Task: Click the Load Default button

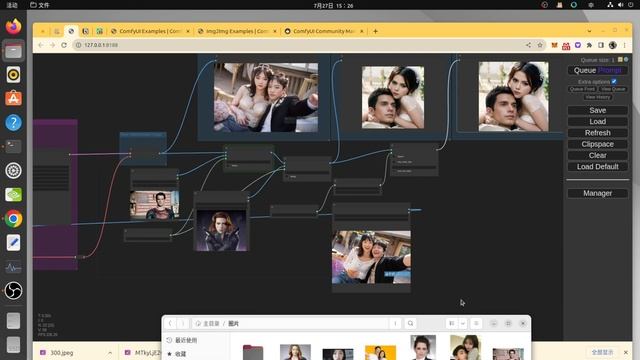Action: point(598,167)
